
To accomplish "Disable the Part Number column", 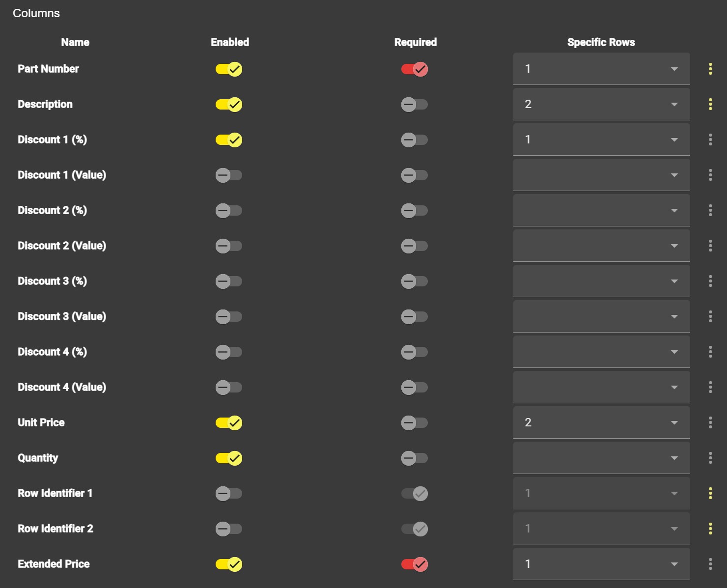I will coord(229,69).
